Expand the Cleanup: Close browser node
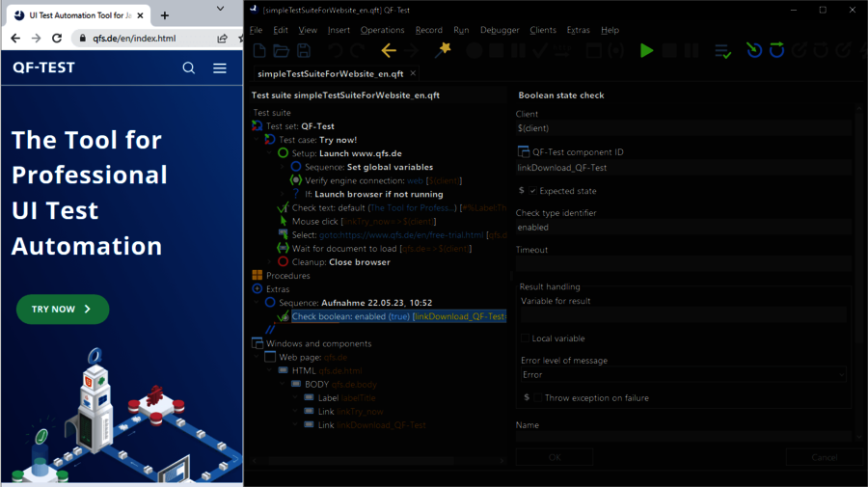 click(269, 261)
